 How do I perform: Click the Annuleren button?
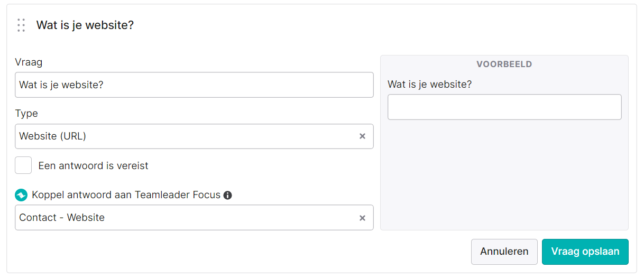(504, 252)
